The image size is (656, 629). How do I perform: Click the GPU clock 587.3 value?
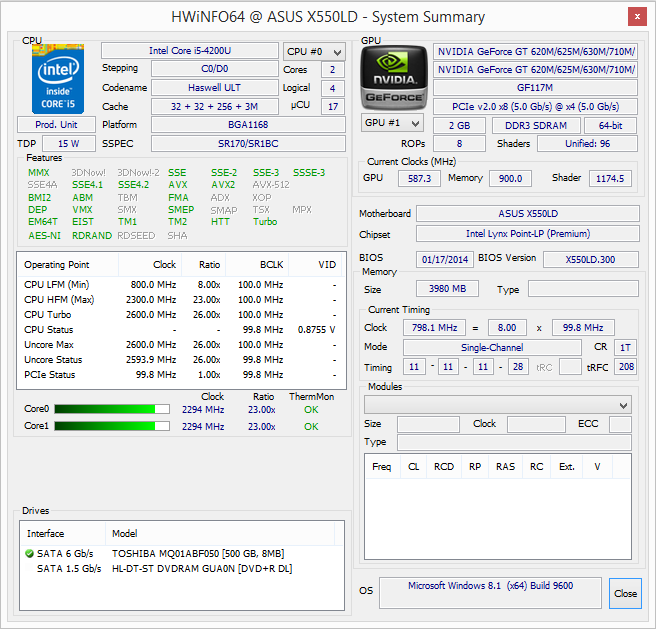pos(419,179)
